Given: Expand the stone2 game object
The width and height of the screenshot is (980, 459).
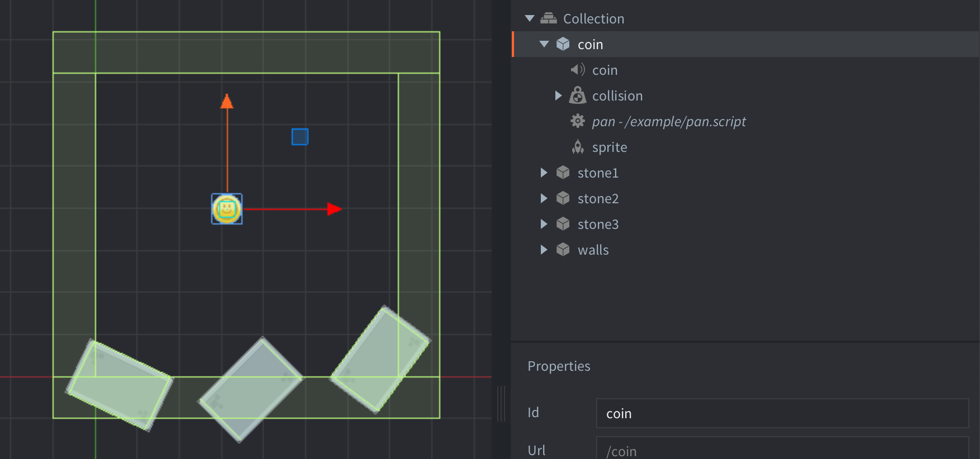Looking at the screenshot, I should pyautogui.click(x=544, y=198).
